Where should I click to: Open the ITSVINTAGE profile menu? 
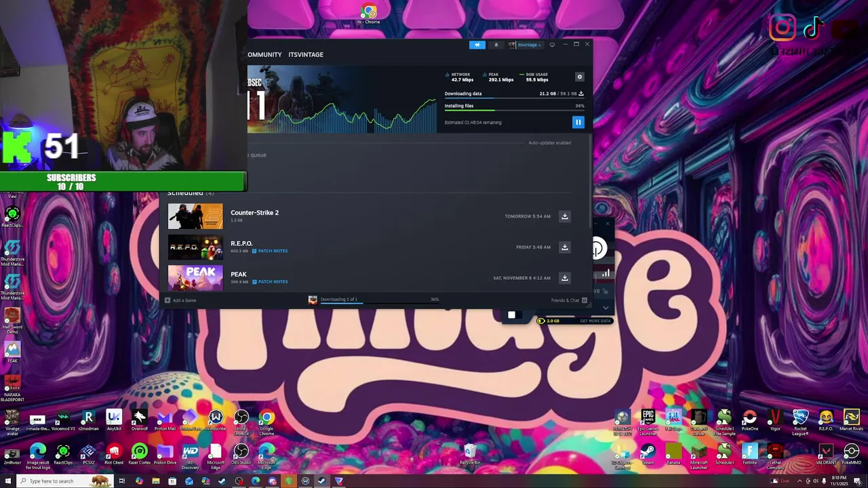pyautogui.click(x=306, y=55)
